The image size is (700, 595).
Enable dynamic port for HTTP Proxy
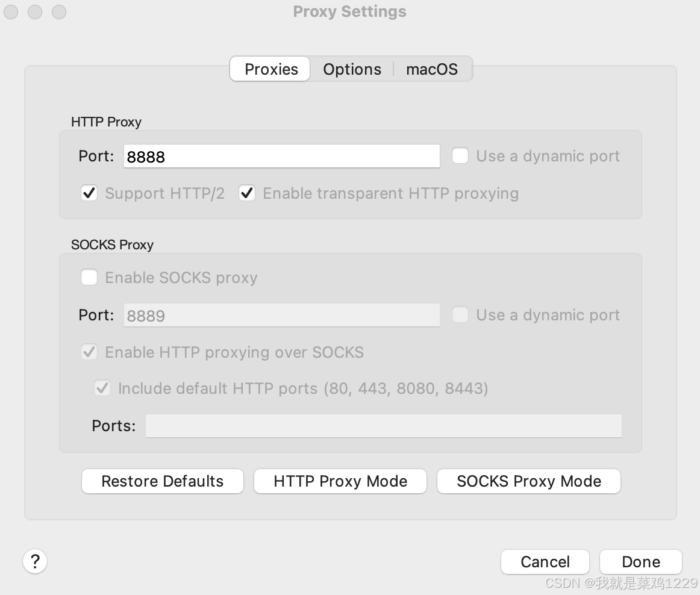click(460, 156)
